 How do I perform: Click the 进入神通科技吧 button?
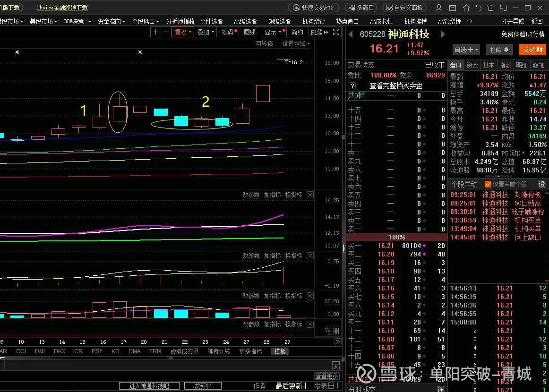149,385
